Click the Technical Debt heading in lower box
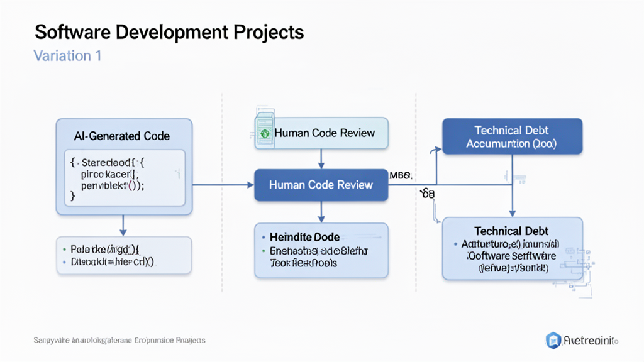644x362 pixels. click(511, 231)
